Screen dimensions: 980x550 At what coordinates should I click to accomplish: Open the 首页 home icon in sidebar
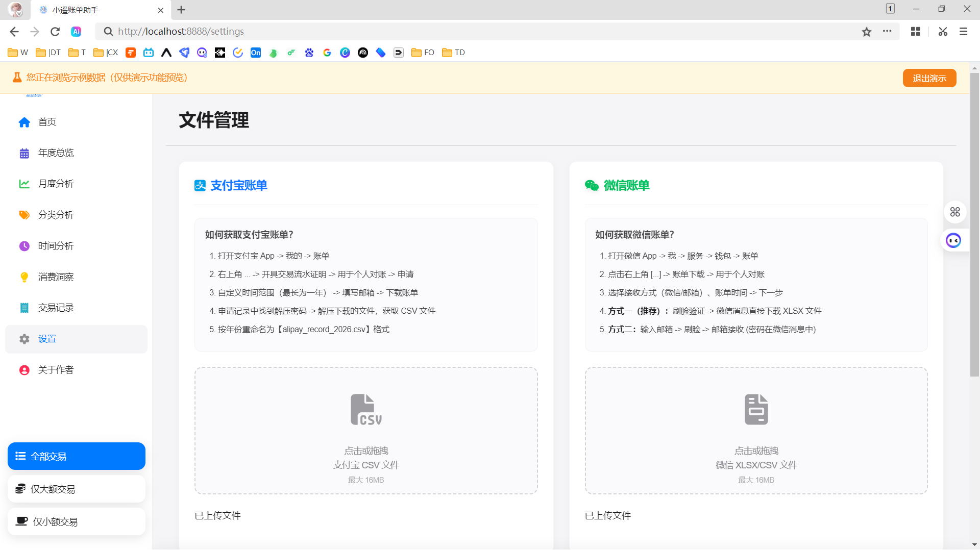tap(24, 122)
